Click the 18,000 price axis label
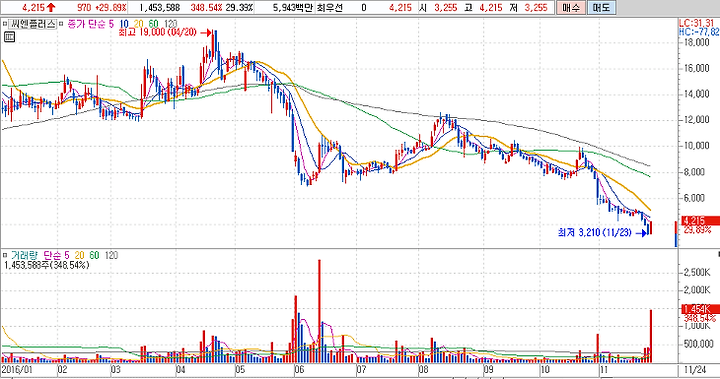Screen dimensions: 720x379 point(697,43)
